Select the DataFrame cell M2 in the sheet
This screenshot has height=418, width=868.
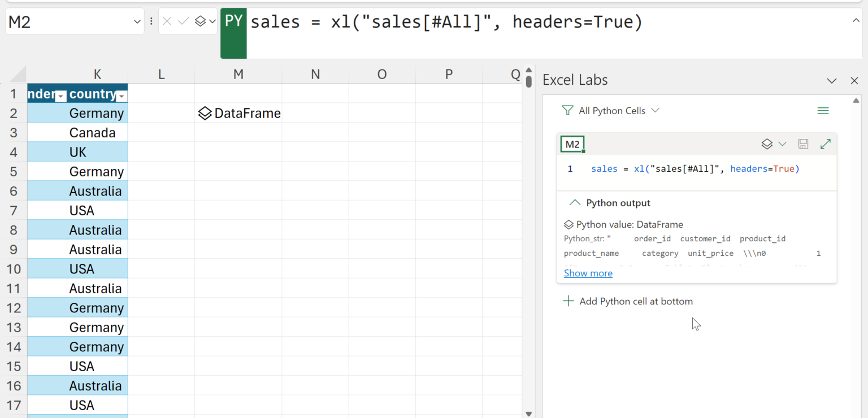pyautogui.click(x=238, y=114)
